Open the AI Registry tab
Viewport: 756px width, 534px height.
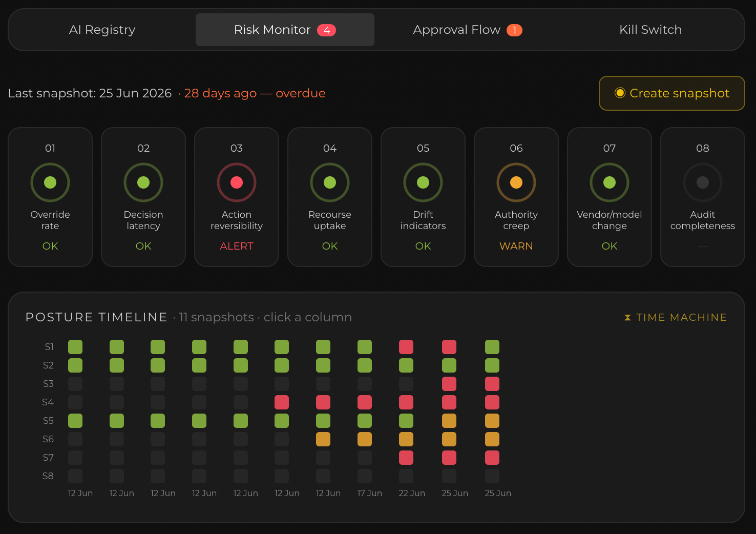102,30
